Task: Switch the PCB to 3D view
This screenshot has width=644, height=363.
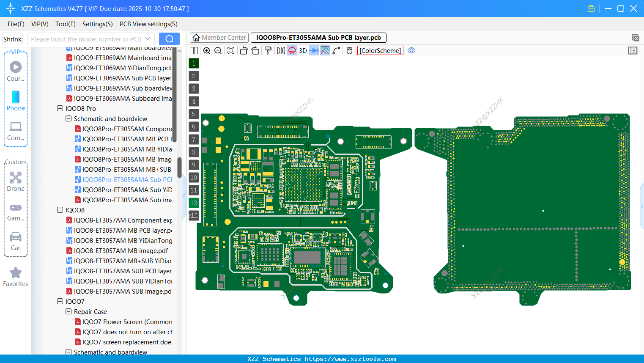Action: (303, 50)
